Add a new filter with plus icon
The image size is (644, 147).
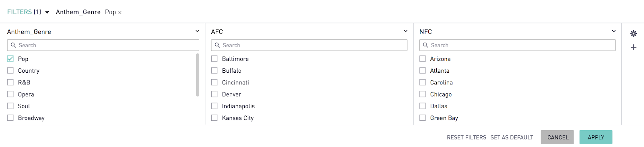pyautogui.click(x=634, y=47)
